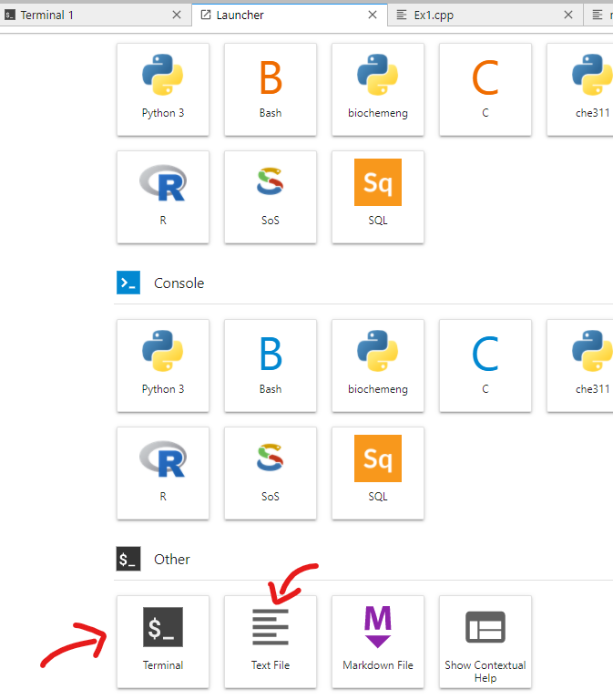
Task: Start a SoS console under Console heading
Action: coord(271,473)
